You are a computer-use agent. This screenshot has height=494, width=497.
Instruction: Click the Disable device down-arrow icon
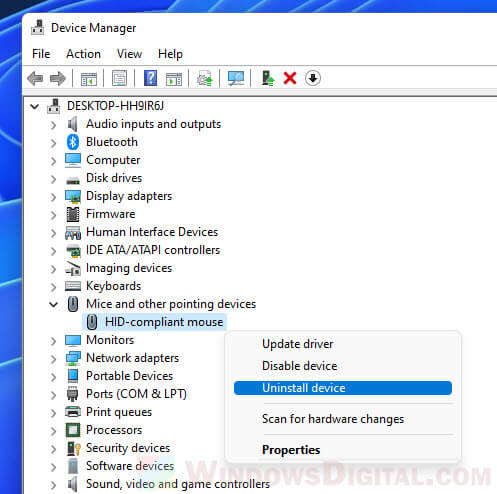click(x=312, y=78)
